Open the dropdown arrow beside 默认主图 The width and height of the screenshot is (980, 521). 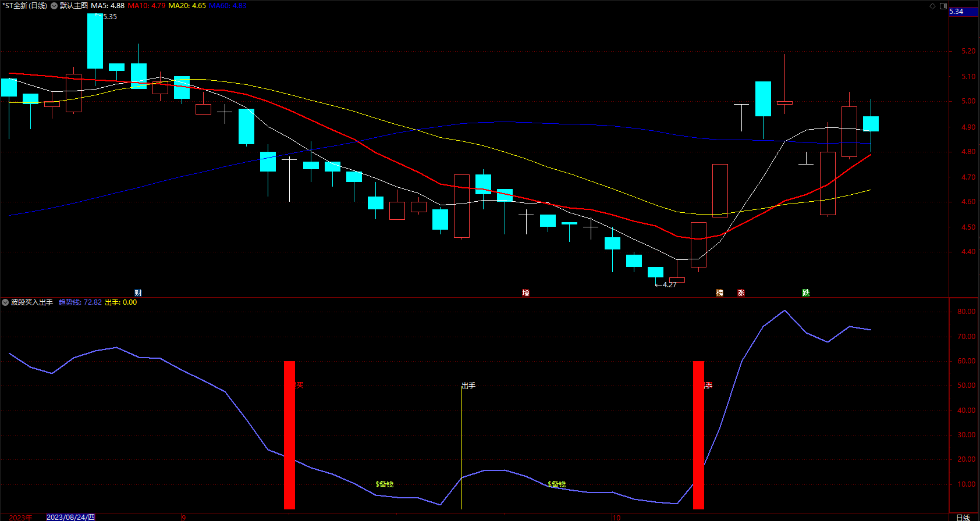click(x=54, y=6)
